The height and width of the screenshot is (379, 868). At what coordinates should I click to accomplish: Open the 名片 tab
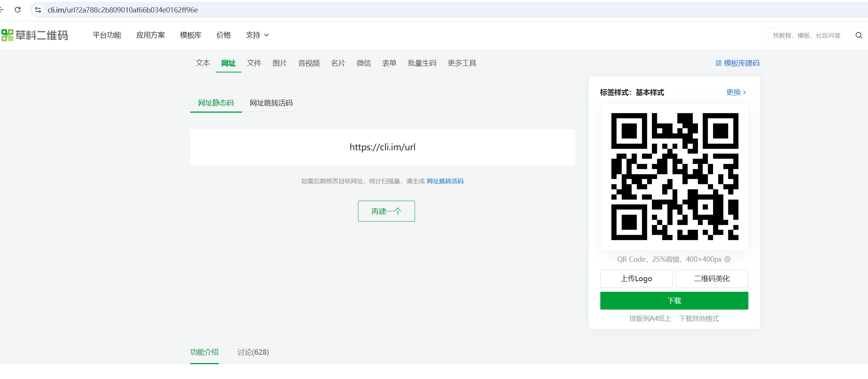coord(338,63)
